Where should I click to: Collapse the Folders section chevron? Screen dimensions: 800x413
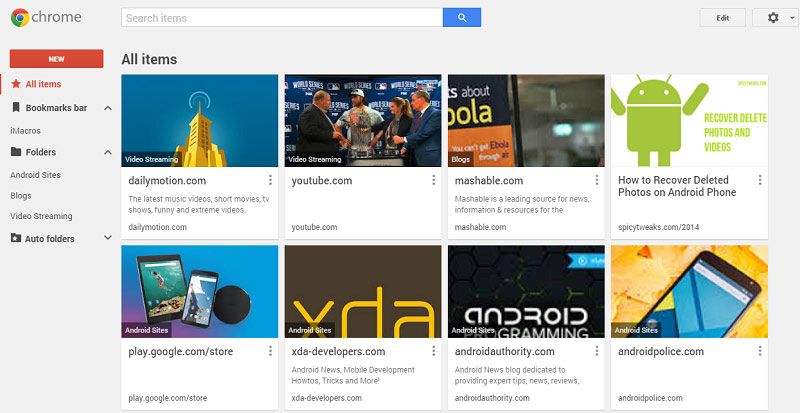[108, 153]
